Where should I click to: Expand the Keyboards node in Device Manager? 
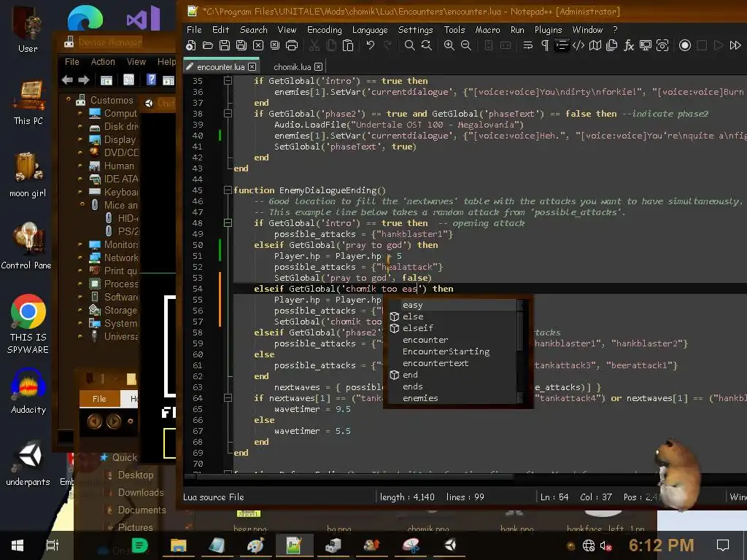(x=80, y=192)
